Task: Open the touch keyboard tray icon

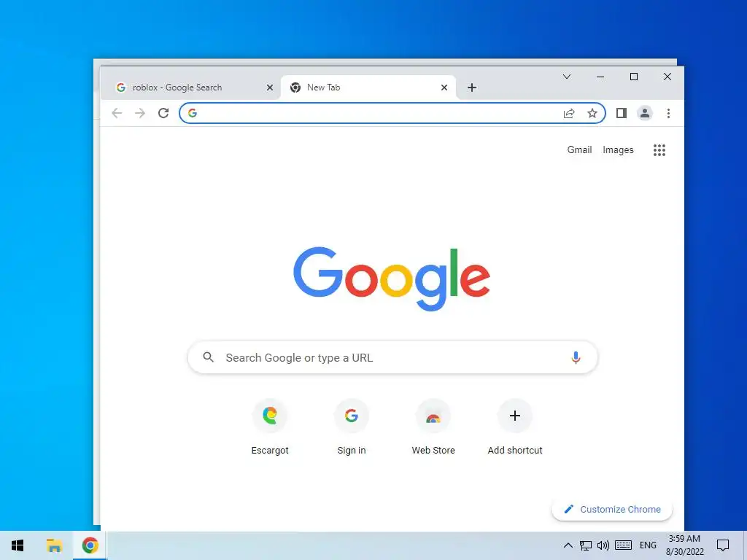Action: pyautogui.click(x=623, y=545)
